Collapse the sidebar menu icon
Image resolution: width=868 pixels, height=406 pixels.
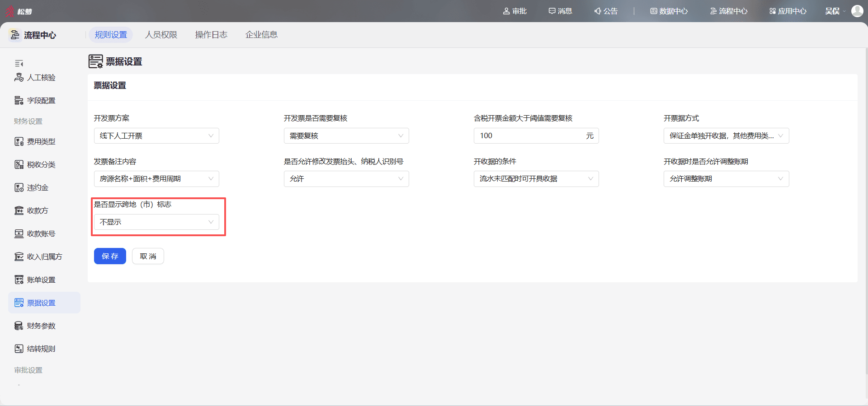coord(19,64)
